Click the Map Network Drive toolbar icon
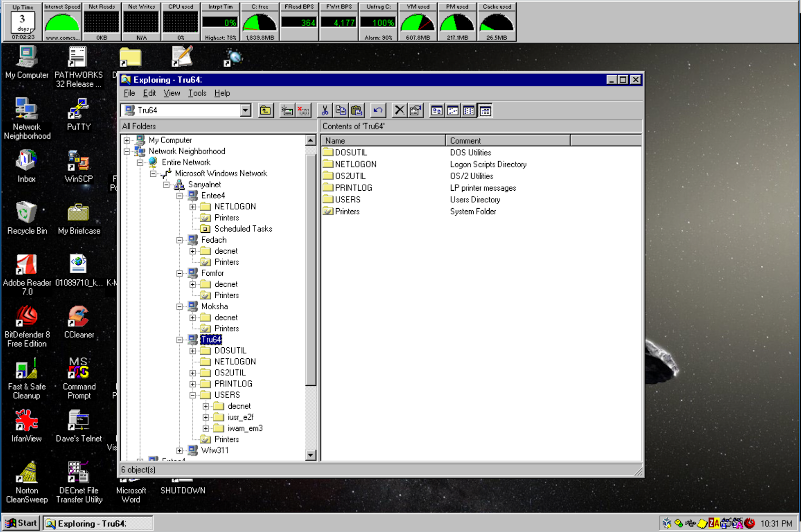The height and width of the screenshot is (532, 801). click(x=287, y=110)
